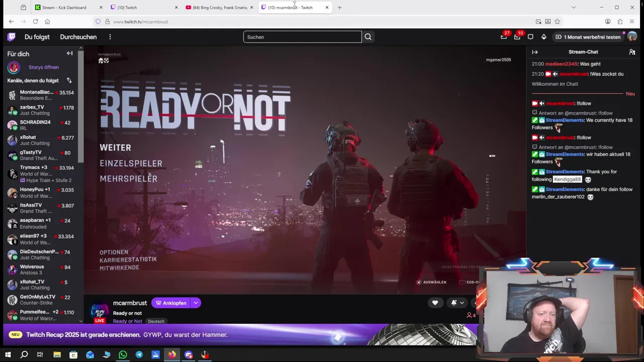The width and height of the screenshot is (644, 362).
Task: Open the whispers speech bubble icon
Action: pyautogui.click(x=530, y=37)
